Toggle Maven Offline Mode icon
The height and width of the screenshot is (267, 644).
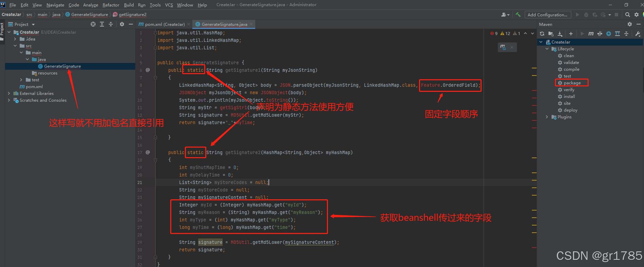[600, 34]
